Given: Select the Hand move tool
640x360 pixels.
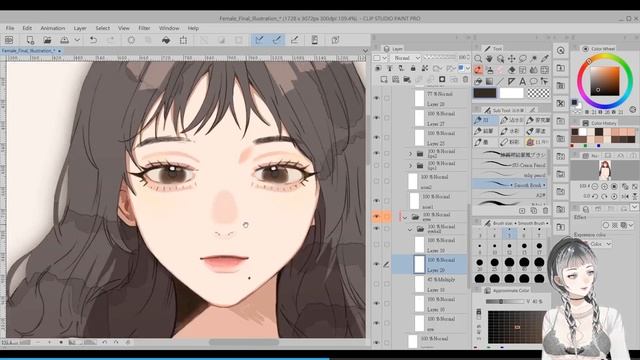Looking at the screenshot, I should (489, 59).
